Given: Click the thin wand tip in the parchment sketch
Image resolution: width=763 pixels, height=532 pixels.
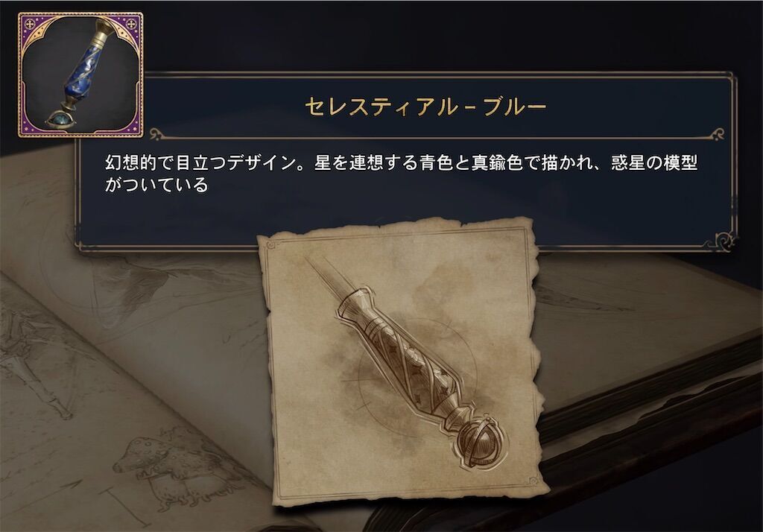Looking at the screenshot, I should click(323, 276).
